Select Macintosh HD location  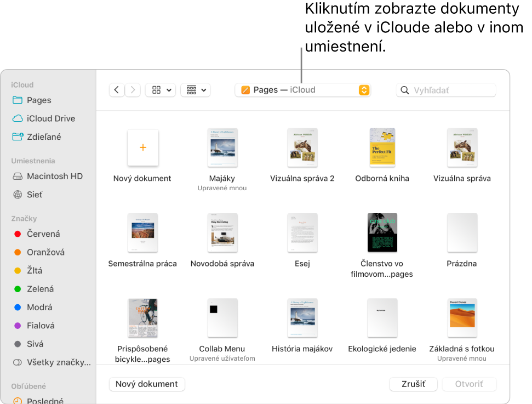pyautogui.click(x=48, y=176)
